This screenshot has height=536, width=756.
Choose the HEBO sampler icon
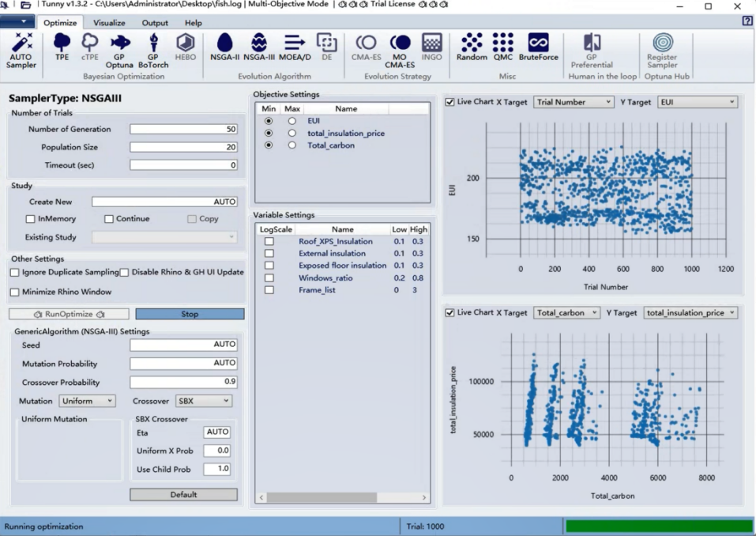pyautogui.click(x=185, y=47)
